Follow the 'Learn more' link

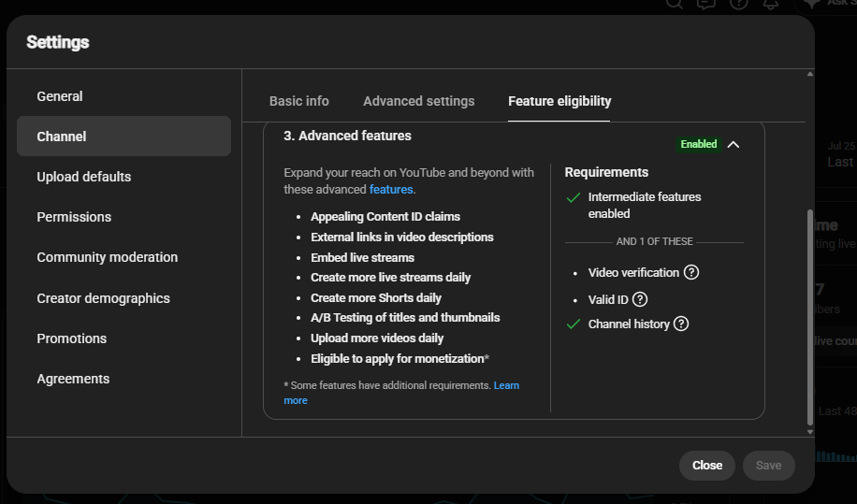pos(506,385)
